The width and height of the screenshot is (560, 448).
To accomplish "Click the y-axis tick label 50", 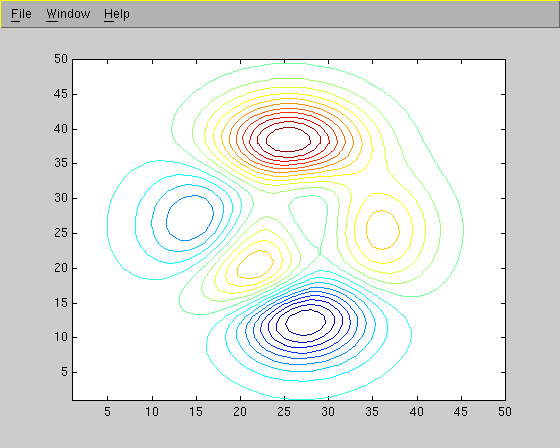I will point(61,59).
